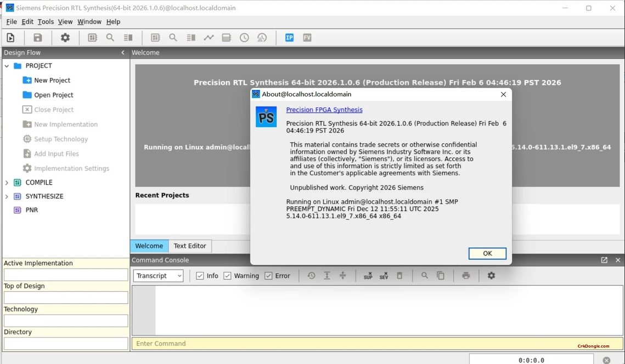Open the Precision FPGA Synthesis link

[x=324, y=110]
